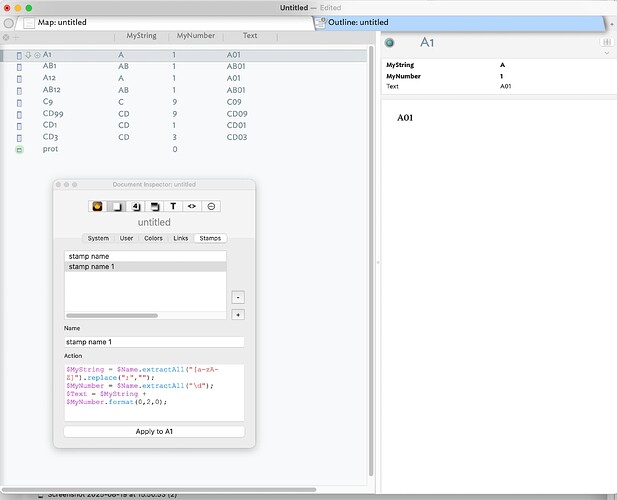The image size is (617, 500).
Task: Click the A1 note title in text pane
Action: pos(427,42)
